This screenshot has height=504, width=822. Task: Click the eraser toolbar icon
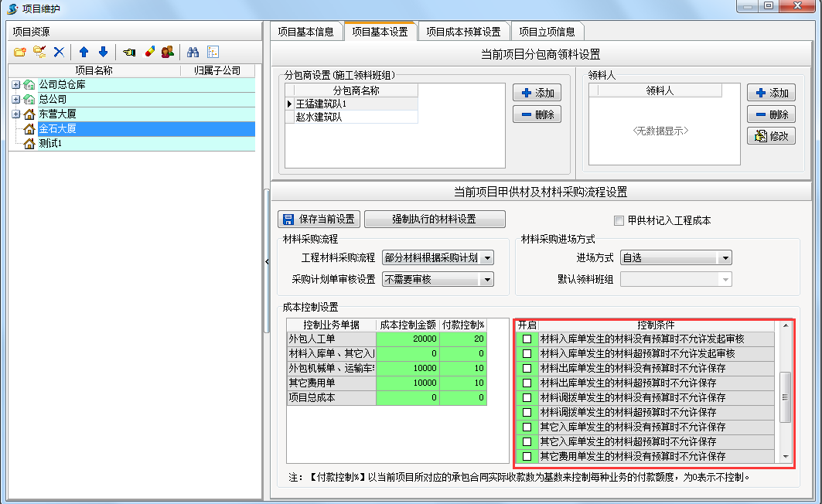pos(149,52)
